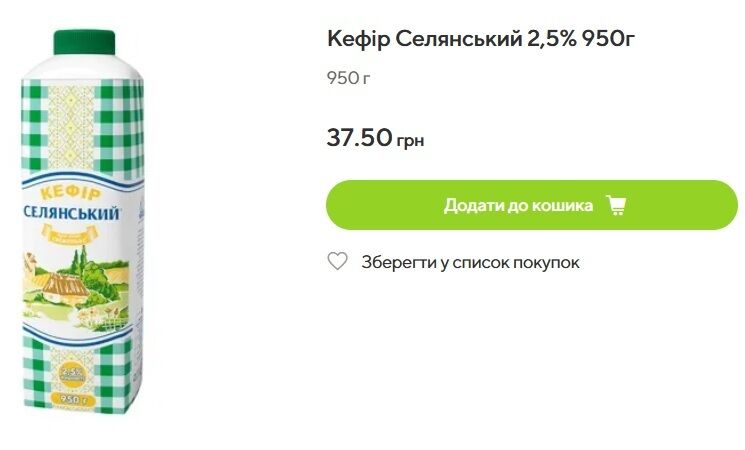Viewport: 745px width, 450px height.
Task: Click the round 2,5% fat badge on carton
Action: (x=71, y=375)
